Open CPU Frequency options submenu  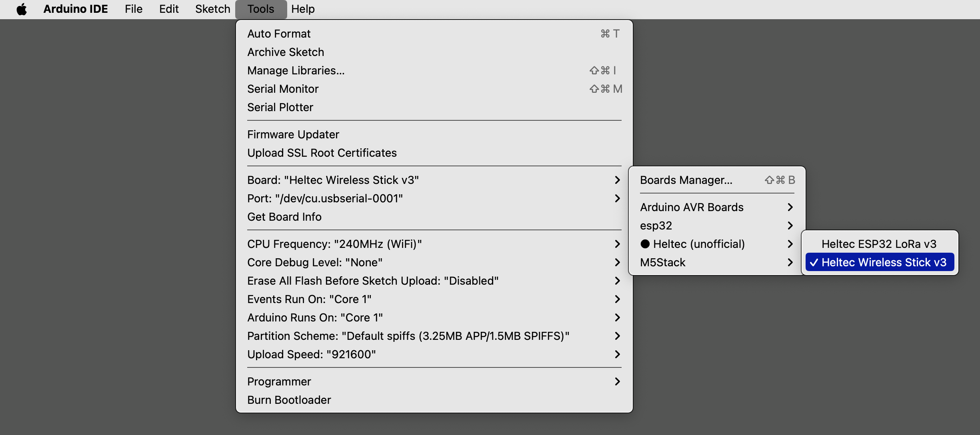[x=334, y=244]
